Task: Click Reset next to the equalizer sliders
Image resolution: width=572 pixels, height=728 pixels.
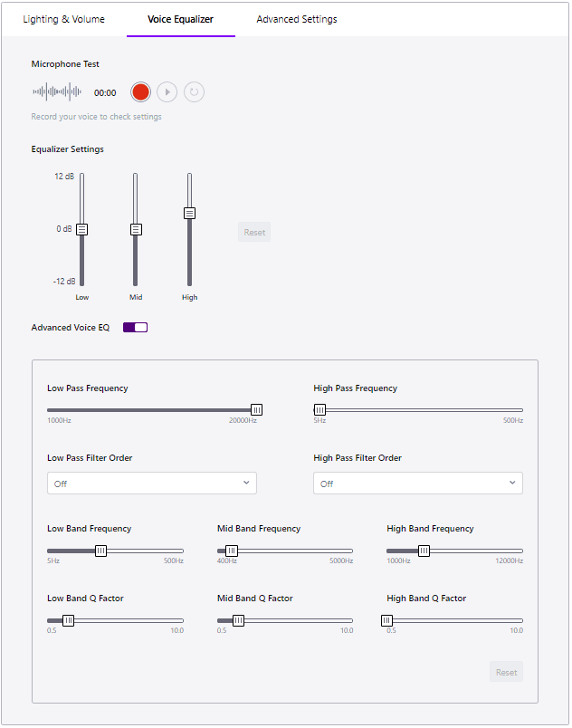Action: (x=254, y=233)
